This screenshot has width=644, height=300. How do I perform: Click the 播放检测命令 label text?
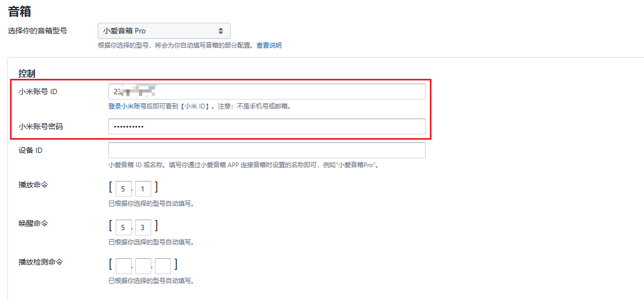tap(41, 262)
